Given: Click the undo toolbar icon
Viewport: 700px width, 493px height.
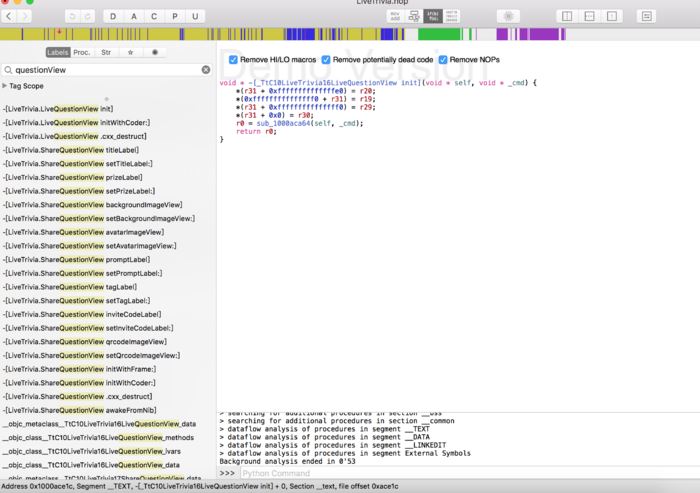Looking at the screenshot, I should point(72,17).
